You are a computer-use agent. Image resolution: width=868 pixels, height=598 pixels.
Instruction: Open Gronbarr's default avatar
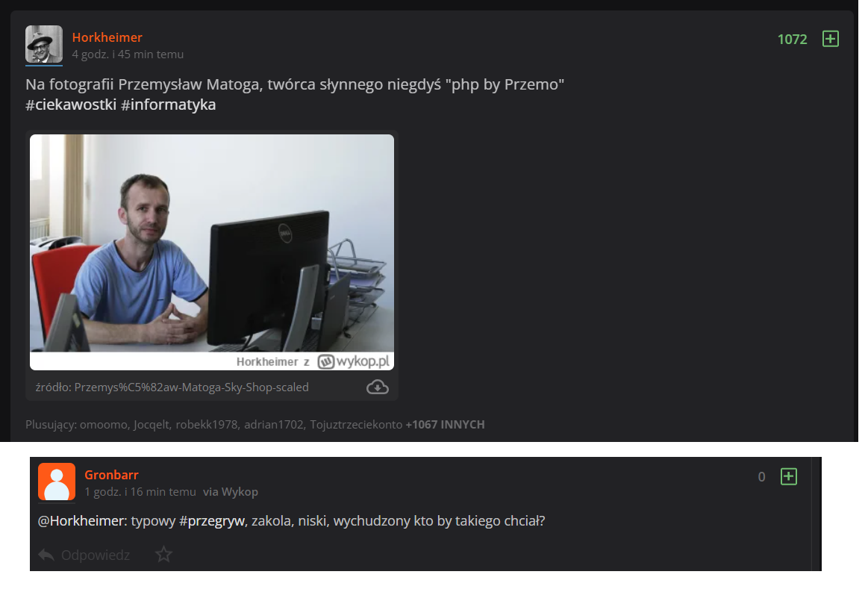[57, 482]
